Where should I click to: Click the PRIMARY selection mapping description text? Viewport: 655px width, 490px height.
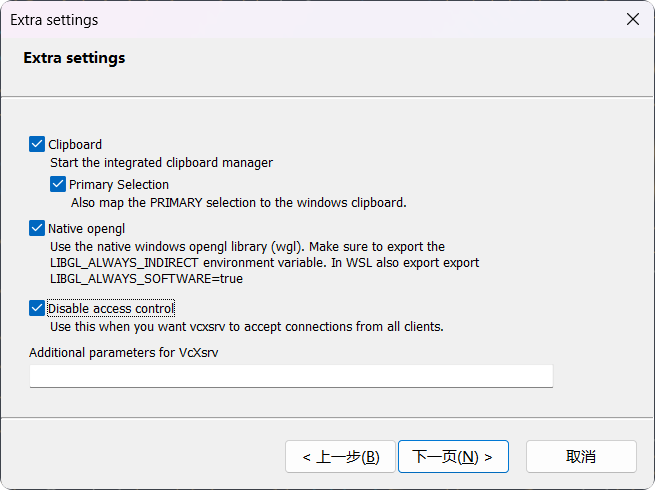click(239, 203)
